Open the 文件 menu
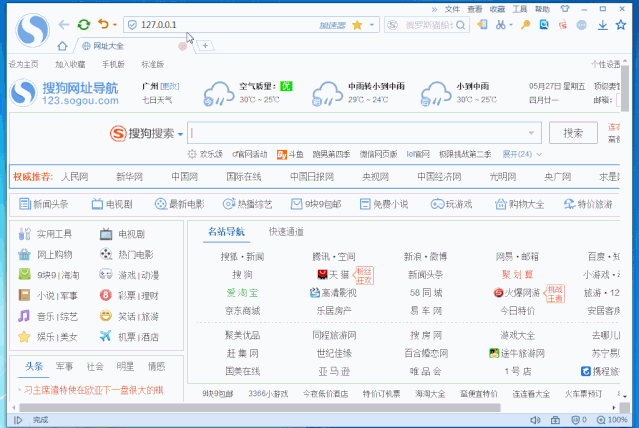 452,9
